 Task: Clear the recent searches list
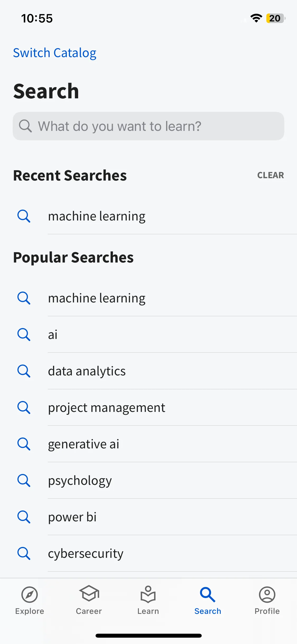pos(271,175)
